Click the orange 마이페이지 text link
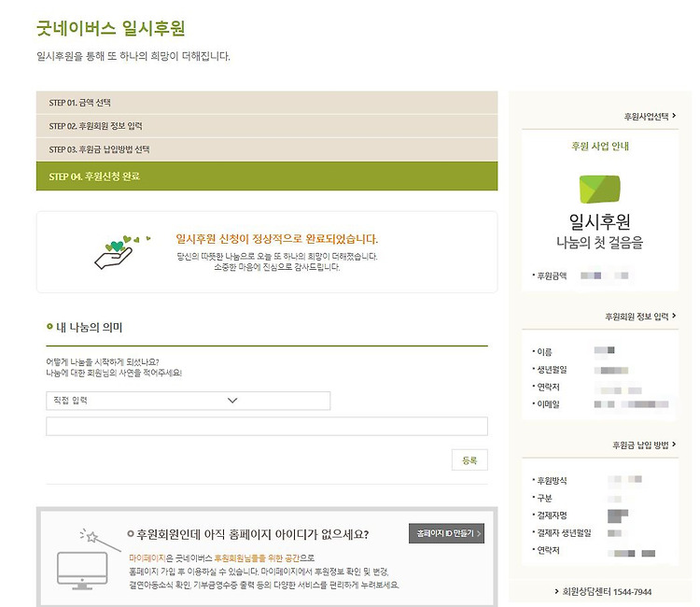The height and width of the screenshot is (607, 700). point(147,558)
